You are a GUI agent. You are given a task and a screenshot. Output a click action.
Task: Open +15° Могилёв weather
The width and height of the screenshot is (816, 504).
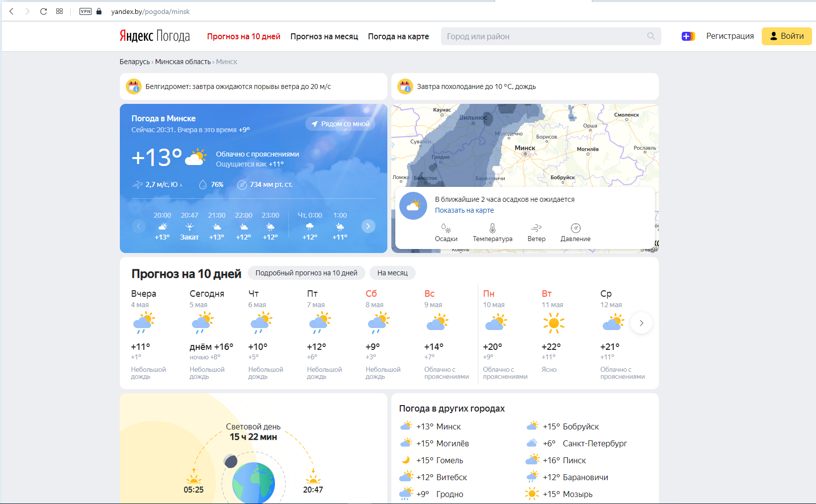[435, 443]
